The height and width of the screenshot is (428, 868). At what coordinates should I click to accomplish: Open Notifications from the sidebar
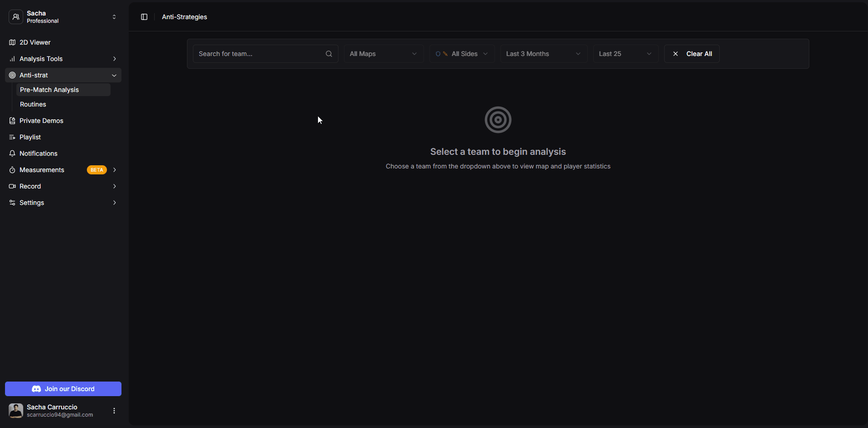pos(38,153)
